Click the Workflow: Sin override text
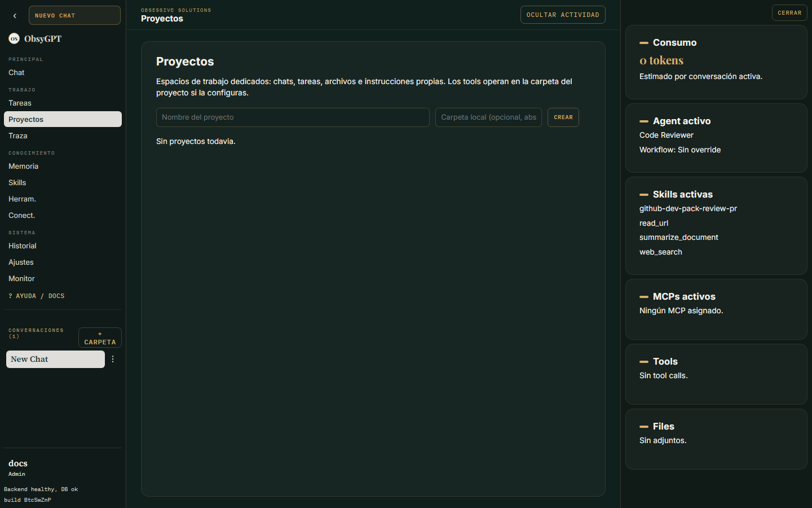The width and height of the screenshot is (812, 508). [680, 150]
